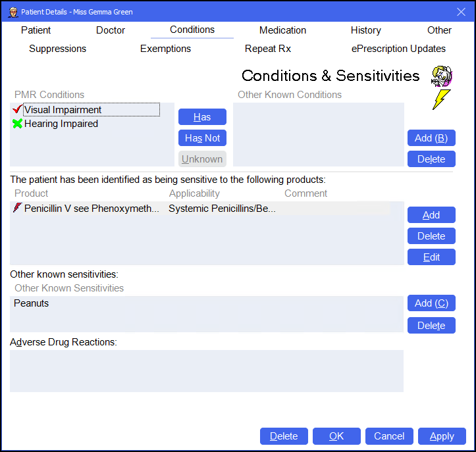Click the red flag beside Penicillin V

[x=17, y=208]
